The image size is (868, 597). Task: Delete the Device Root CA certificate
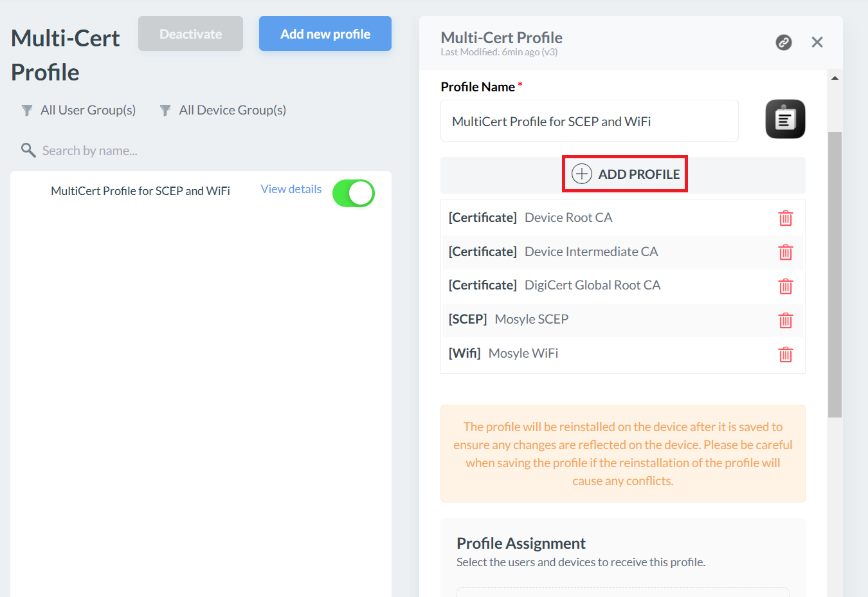point(786,218)
